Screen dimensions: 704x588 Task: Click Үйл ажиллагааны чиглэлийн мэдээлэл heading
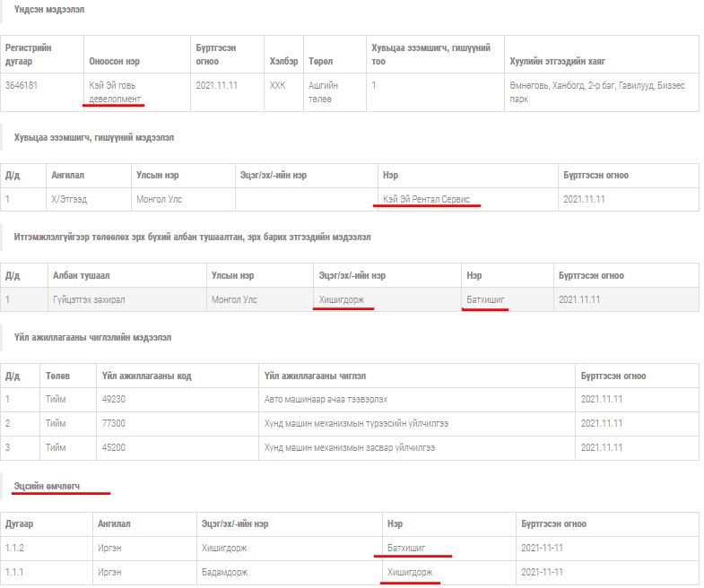[x=92, y=337]
